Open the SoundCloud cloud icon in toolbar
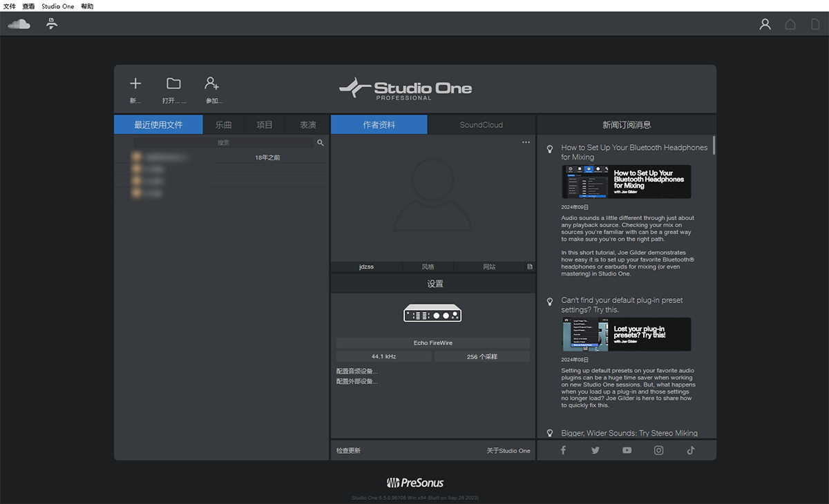 click(x=19, y=24)
